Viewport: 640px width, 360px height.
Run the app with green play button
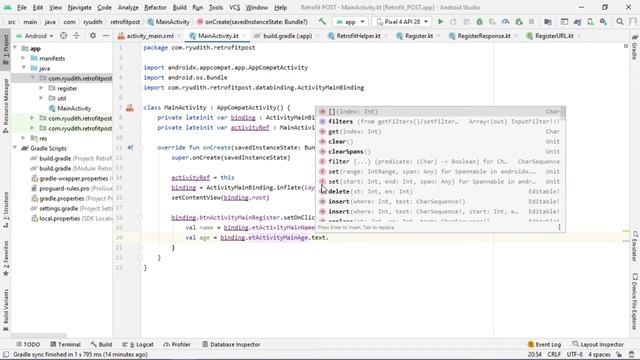tap(440, 22)
